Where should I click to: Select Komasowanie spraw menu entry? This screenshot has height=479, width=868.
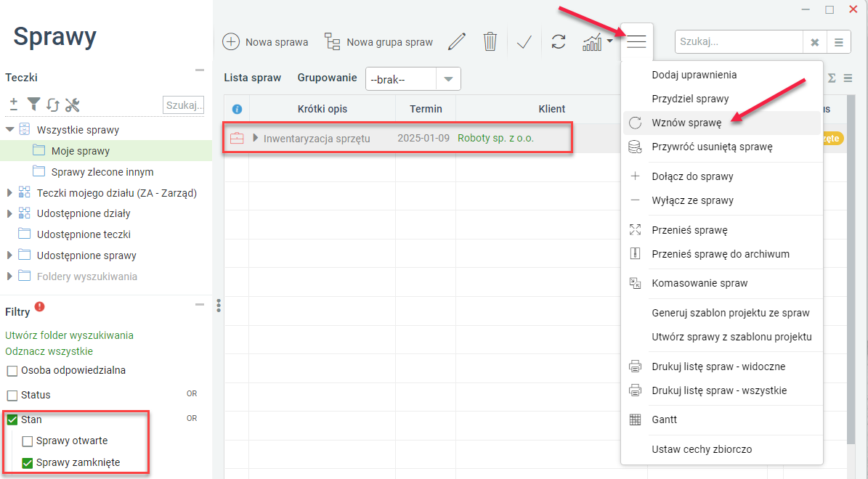721,283
